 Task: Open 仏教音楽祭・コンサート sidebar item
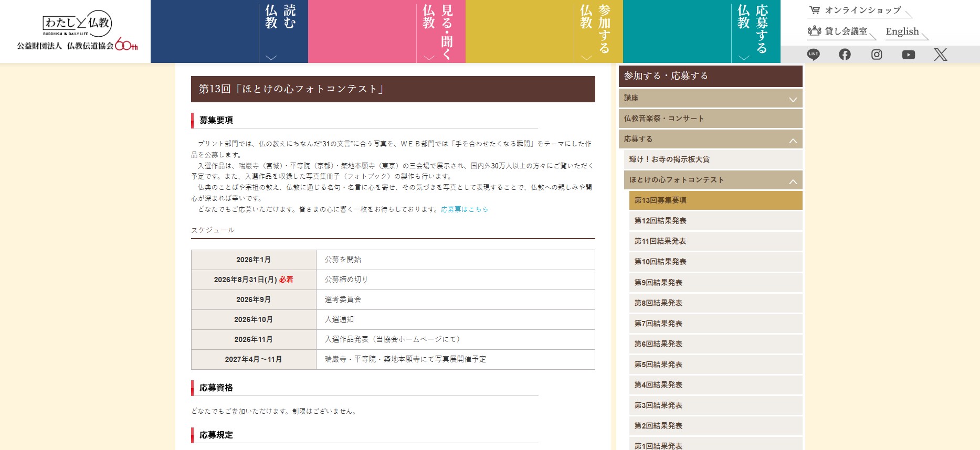click(663, 119)
